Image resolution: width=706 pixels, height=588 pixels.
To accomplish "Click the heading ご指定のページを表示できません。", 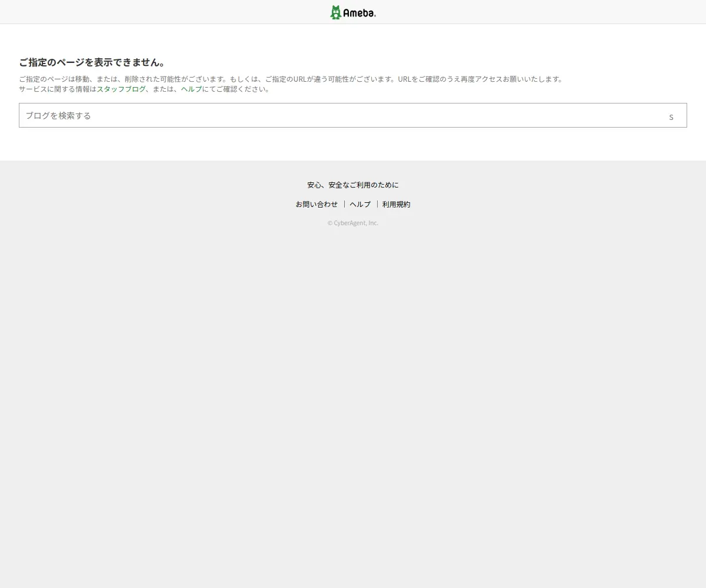I will click(92, 62).
